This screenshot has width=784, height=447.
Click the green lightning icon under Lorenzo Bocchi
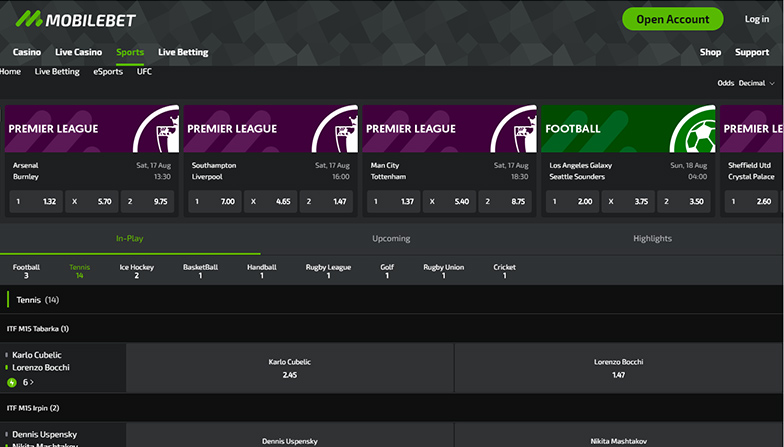point(12,382)
